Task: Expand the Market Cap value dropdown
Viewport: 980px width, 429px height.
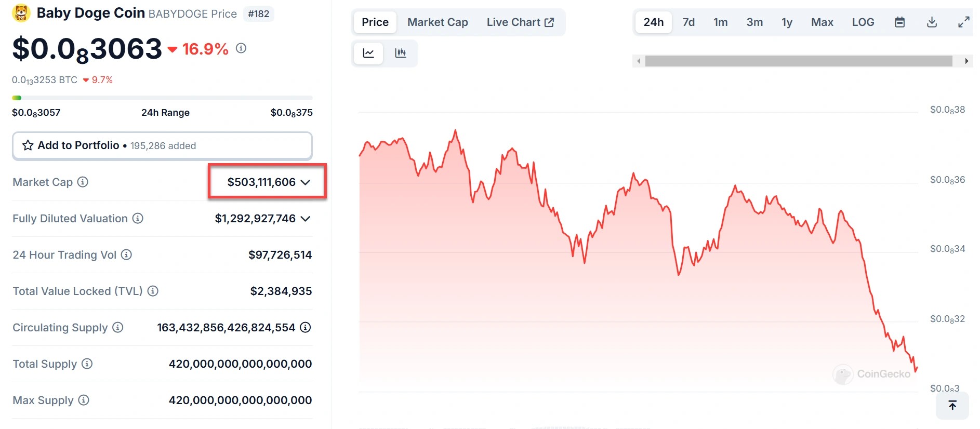Action: tap(306, 182)
